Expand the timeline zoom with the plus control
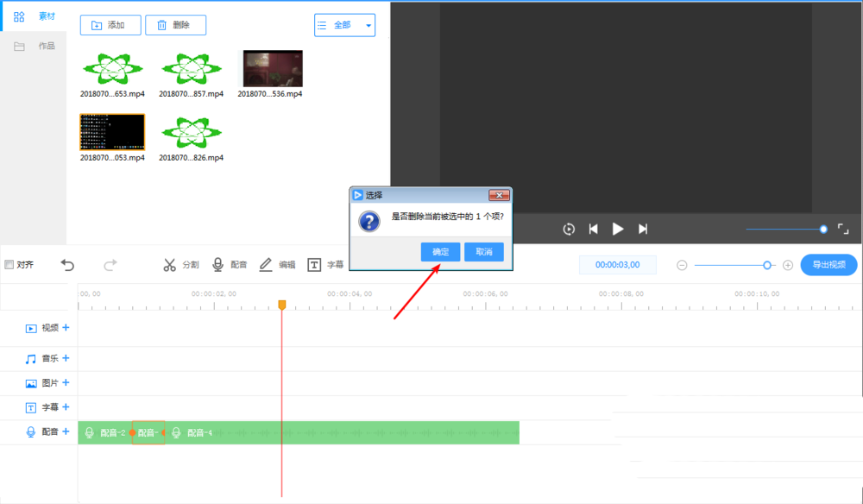 pos(788,265)
